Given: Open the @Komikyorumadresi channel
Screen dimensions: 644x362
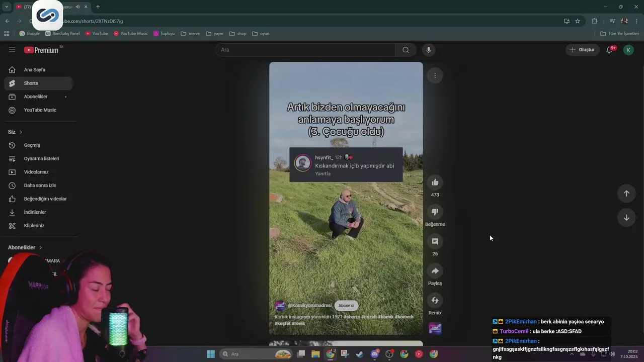Looking at the screenshot, I should (x=309, y=306).
